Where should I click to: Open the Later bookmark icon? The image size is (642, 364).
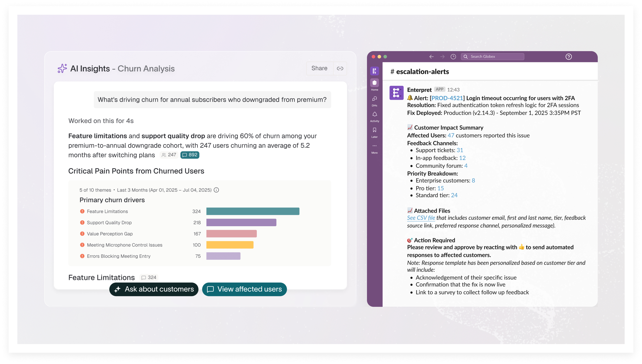point(374,131)
